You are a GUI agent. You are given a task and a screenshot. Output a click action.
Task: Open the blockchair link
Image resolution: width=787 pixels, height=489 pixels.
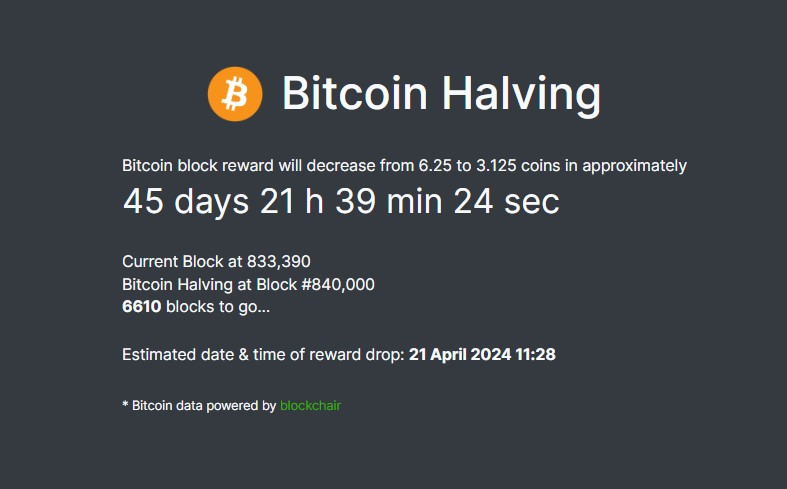(310, 406)
